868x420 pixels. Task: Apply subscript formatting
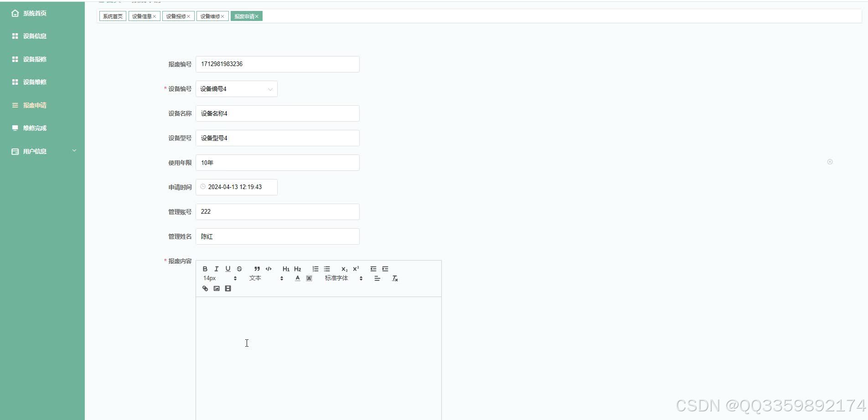tap(345, 269)
